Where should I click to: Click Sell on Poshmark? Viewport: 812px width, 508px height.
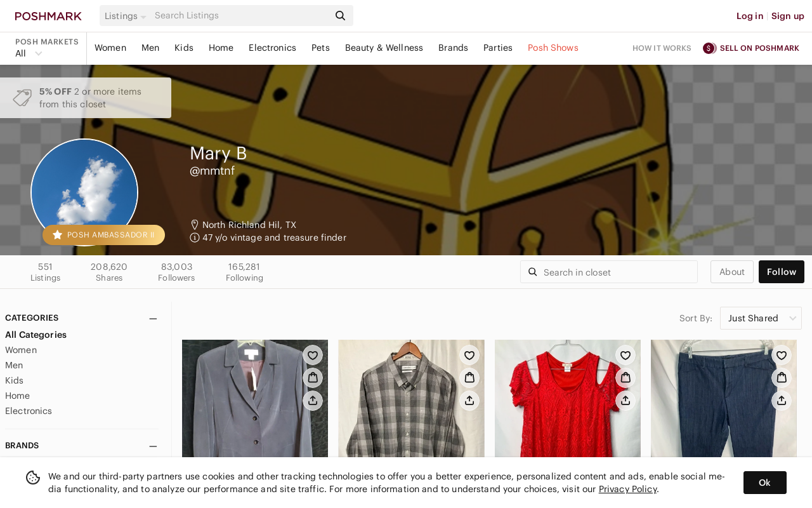click(759, 48)
